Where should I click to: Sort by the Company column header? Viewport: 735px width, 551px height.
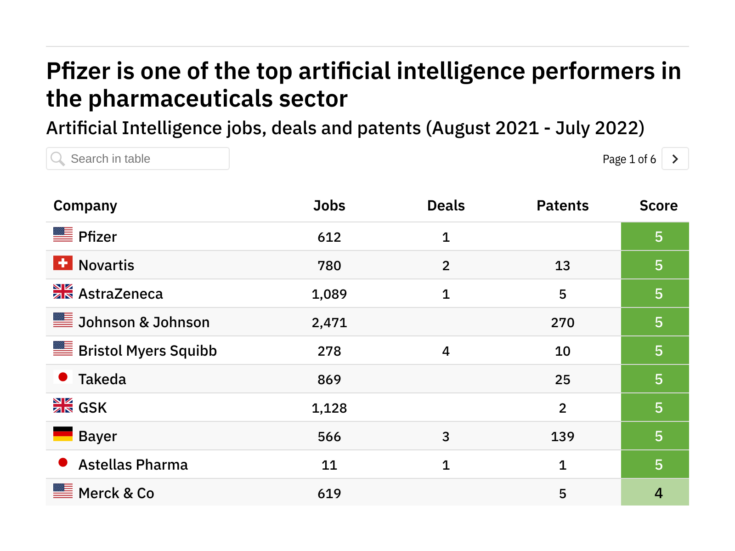pyautogui.click(x=85, y=206)
